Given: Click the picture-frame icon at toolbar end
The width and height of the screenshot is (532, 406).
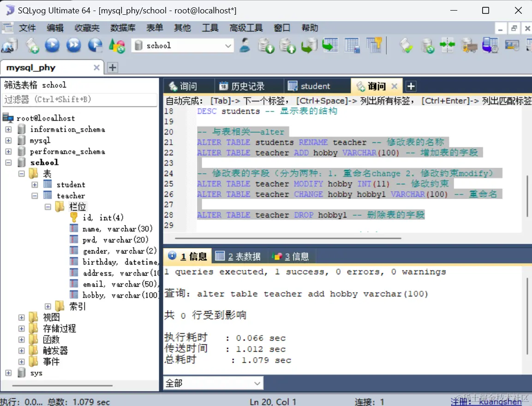Looking at the screenshot, I should click(512, 45).
